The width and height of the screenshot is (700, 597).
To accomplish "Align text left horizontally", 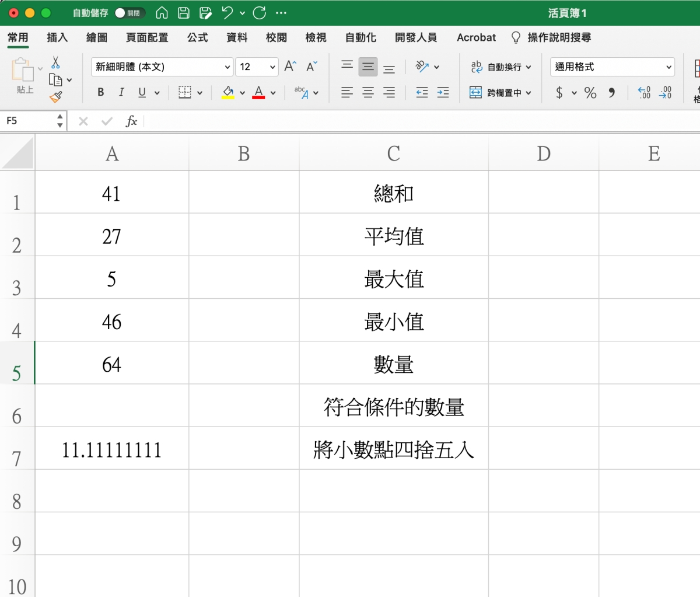I will tap(347, 92).
